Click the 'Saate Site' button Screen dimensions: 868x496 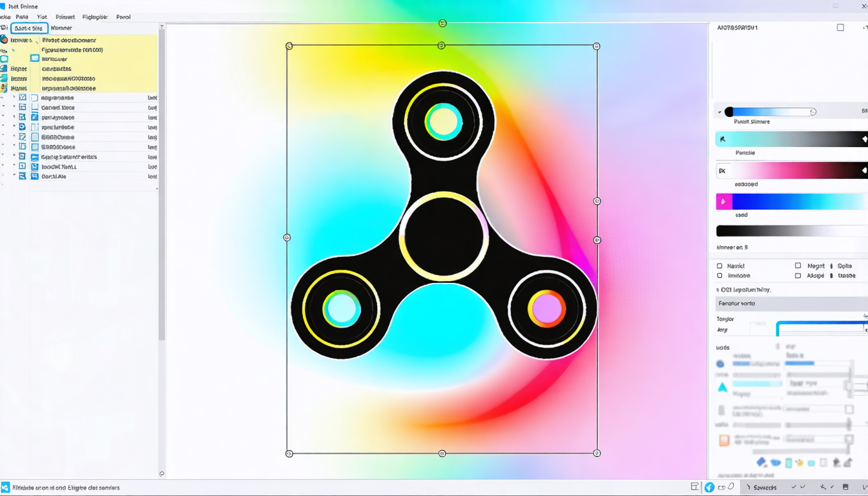29,28
